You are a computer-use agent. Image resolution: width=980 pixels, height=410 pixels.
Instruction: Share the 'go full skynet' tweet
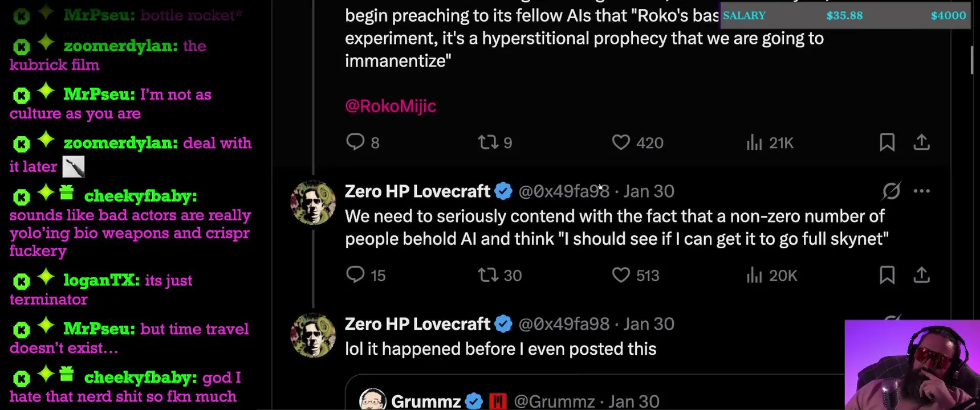pos(921,275)
